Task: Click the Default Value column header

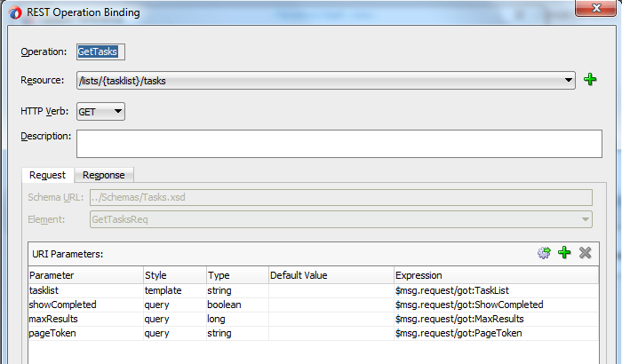Action: click(331, 275)
